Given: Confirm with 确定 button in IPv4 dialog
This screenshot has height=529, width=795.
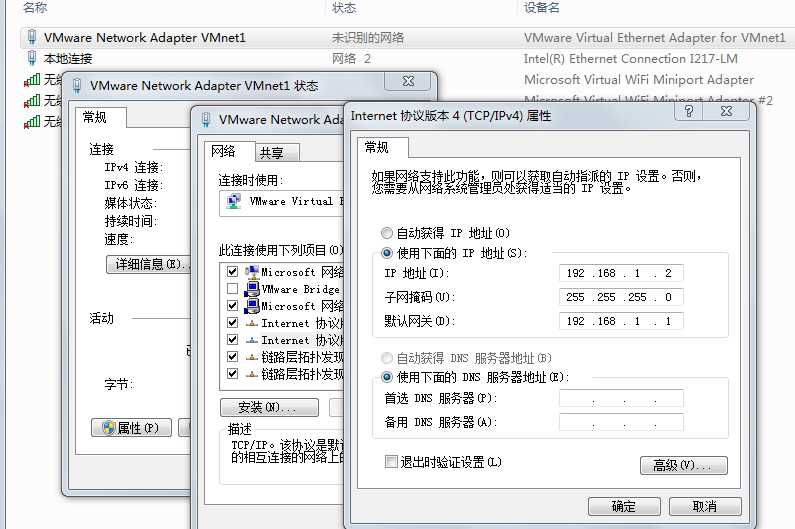Looking at the screenshot, I should 624,506.
